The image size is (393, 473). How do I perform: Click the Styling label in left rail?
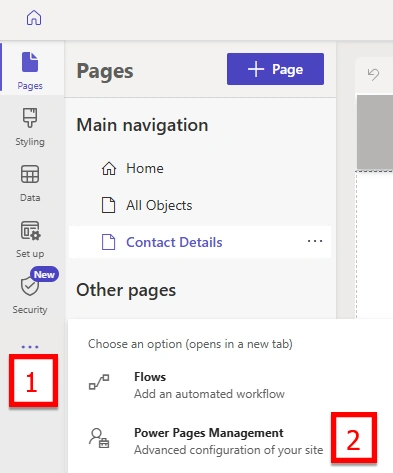[x=30, y=142]
